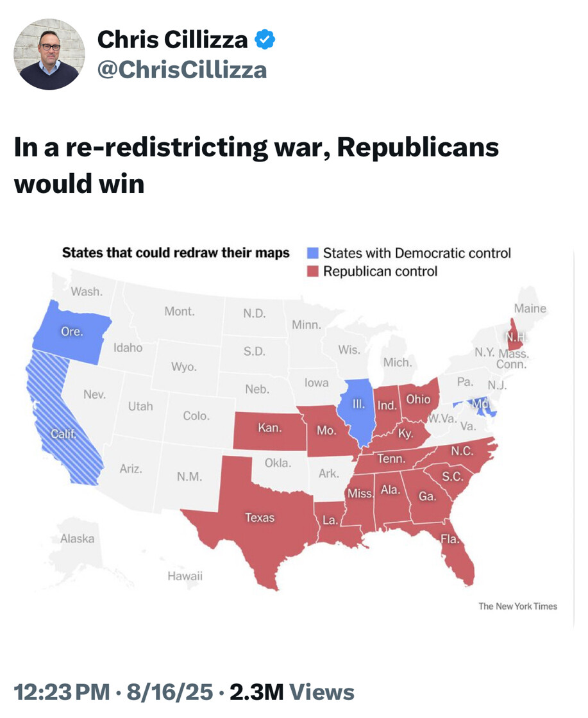Open the @ChrisCillizza handle link
The image size is (588, 718).
181,69
